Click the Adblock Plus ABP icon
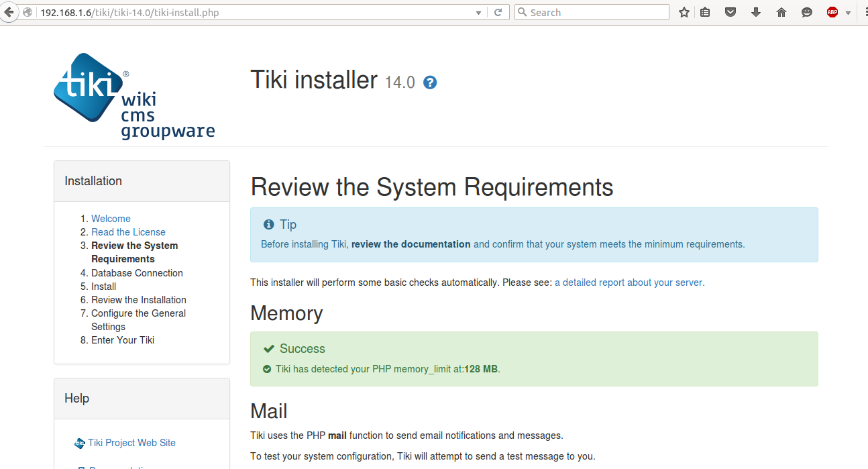868x469 pixels. 832,12
